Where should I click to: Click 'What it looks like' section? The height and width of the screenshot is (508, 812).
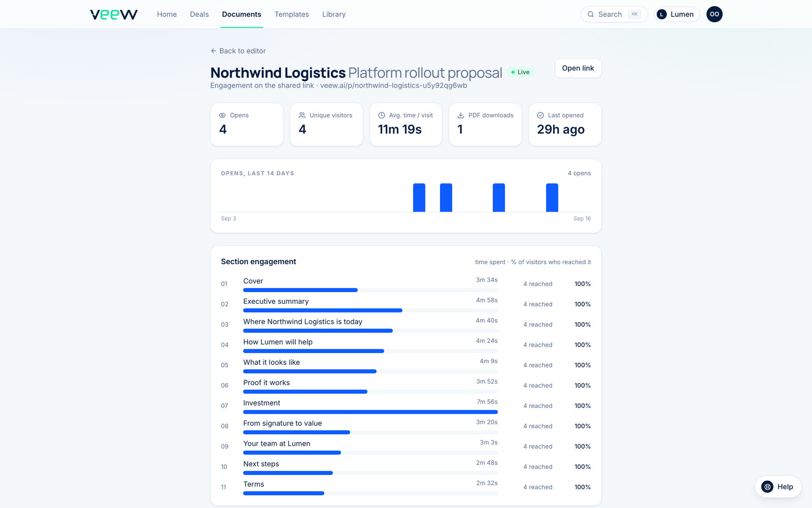coord(406,365)
